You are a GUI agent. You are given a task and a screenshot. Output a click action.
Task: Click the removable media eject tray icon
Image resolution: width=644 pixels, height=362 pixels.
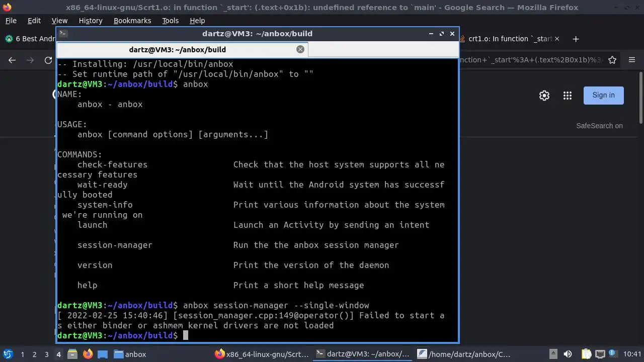coord(553,354)
